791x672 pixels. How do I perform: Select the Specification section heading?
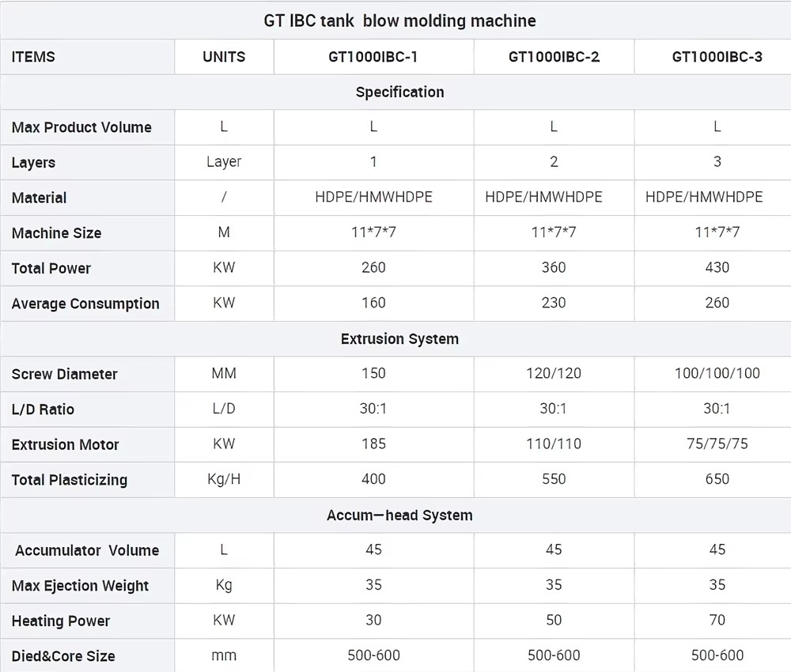click(399, 92)
